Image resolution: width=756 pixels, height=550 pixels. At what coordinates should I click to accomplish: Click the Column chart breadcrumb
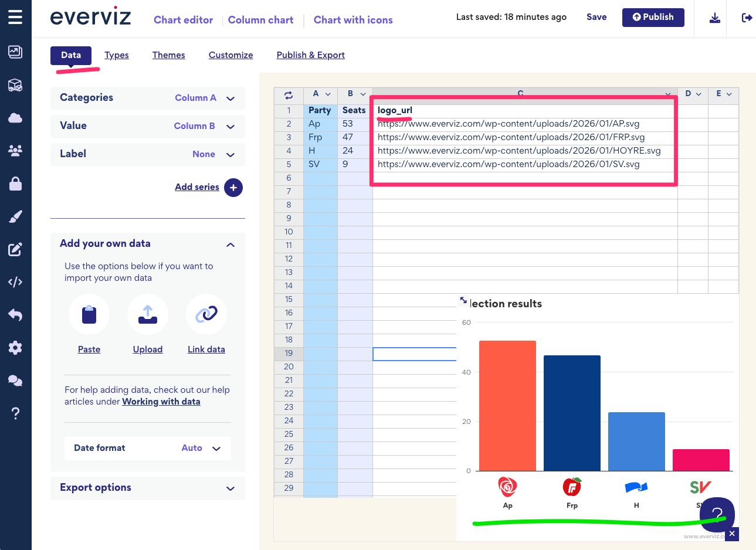click(260, 20)
